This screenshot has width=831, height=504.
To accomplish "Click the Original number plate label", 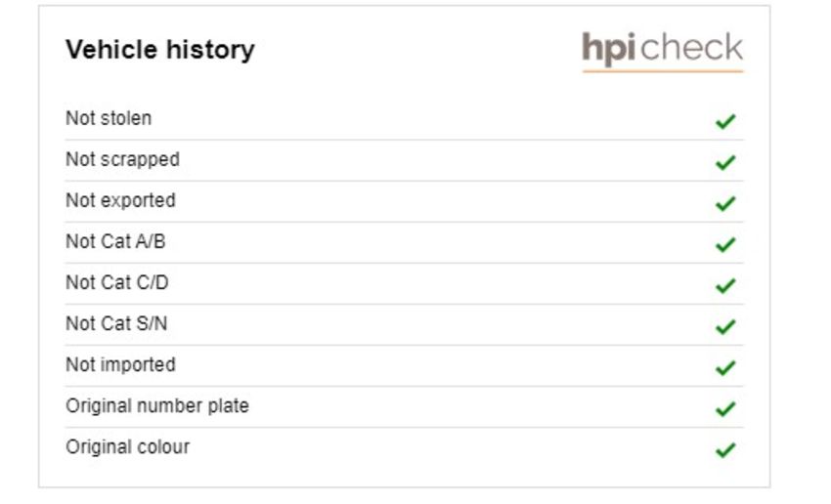I will point(157,406).
